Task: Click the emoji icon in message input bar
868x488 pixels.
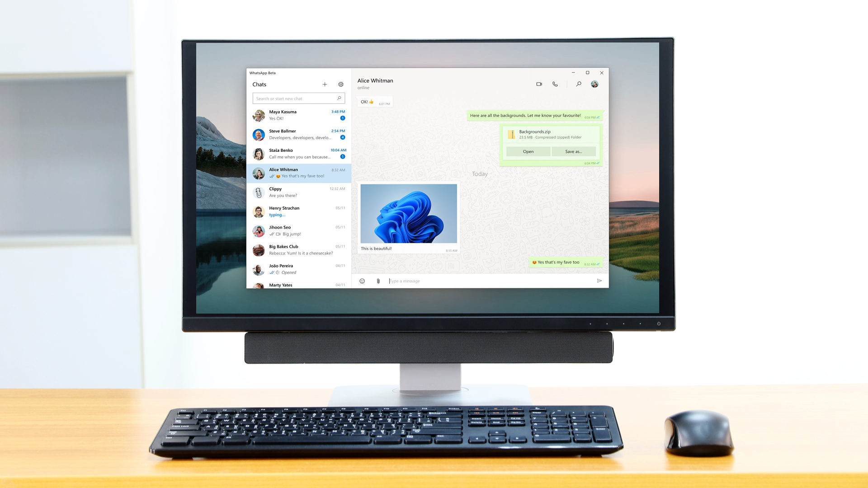Action: tap(362, 281)
